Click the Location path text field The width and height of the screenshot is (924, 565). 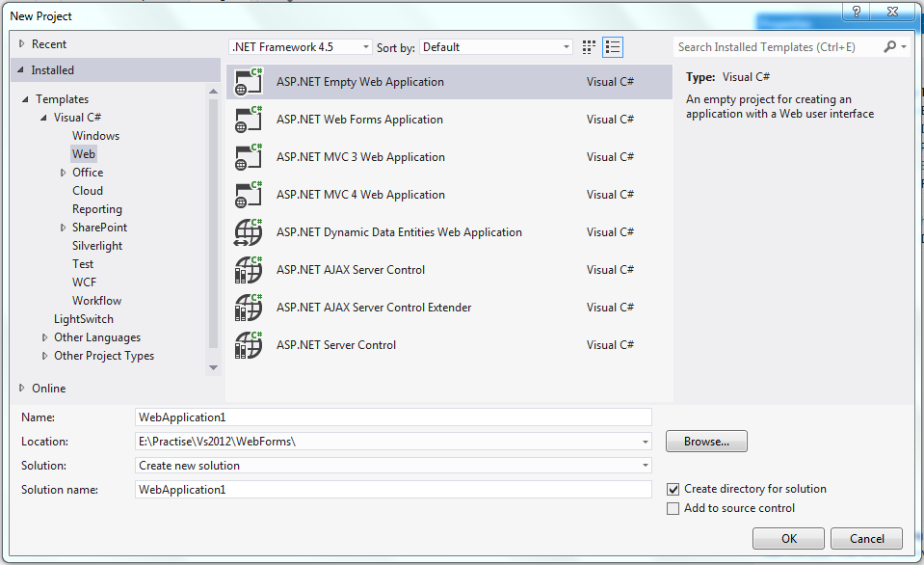pos(387,442)
